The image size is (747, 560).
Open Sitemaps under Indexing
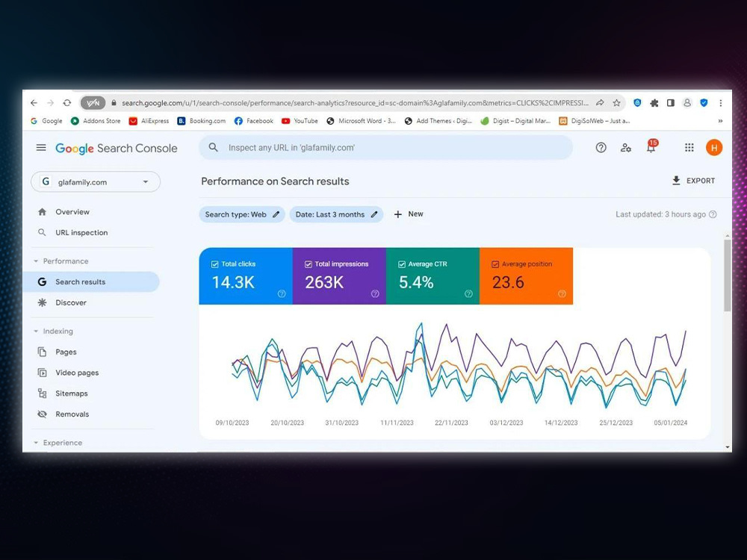[90, 393]
